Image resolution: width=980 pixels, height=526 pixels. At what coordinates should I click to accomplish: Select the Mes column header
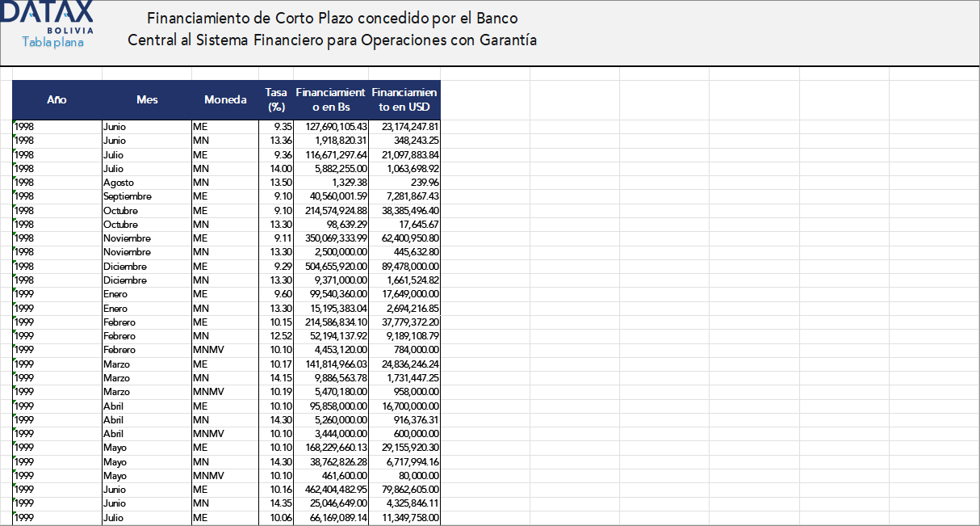(147, 99)
